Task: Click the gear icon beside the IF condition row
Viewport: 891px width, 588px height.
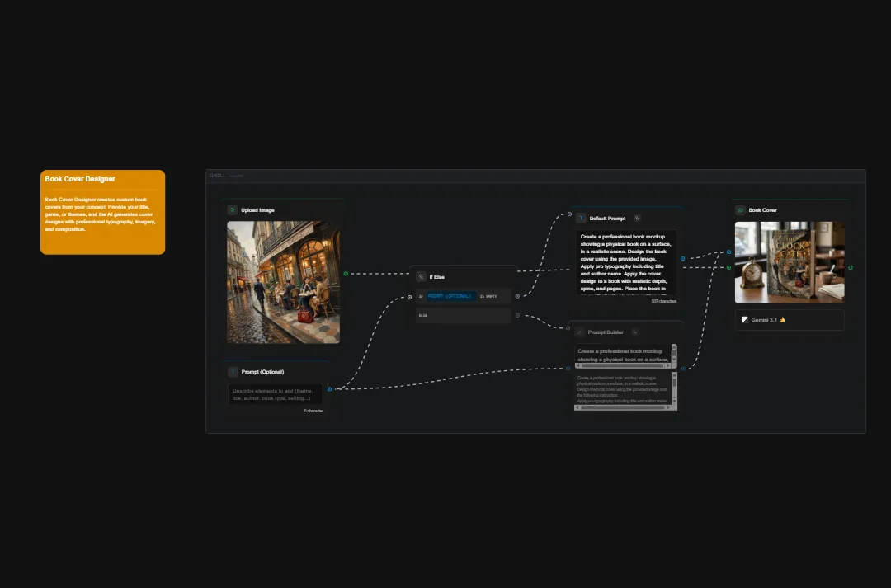Action: click(x=517, y=296)
